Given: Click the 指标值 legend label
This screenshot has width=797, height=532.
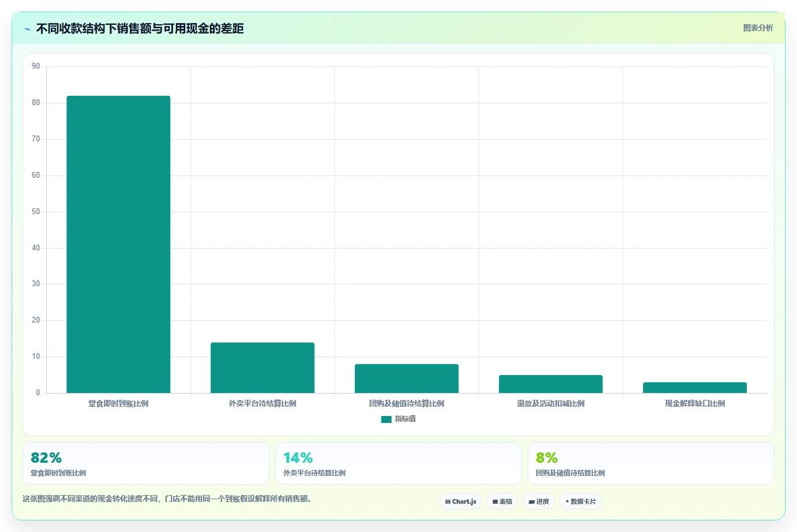Looking at the screenshot, I should (x=405, y=419).
